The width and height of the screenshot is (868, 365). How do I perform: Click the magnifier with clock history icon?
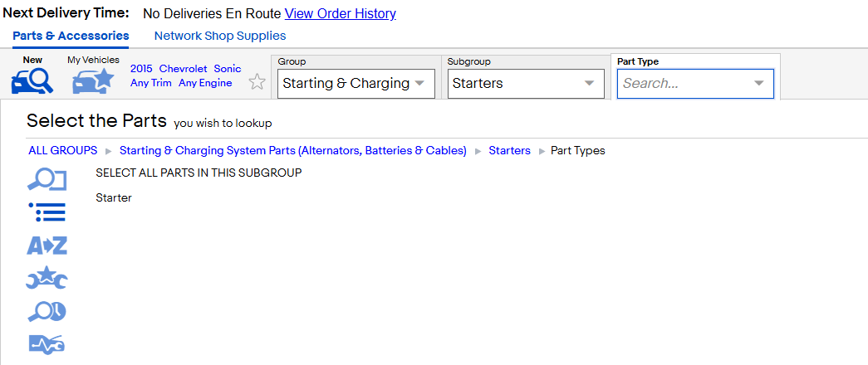click(47, 312)
